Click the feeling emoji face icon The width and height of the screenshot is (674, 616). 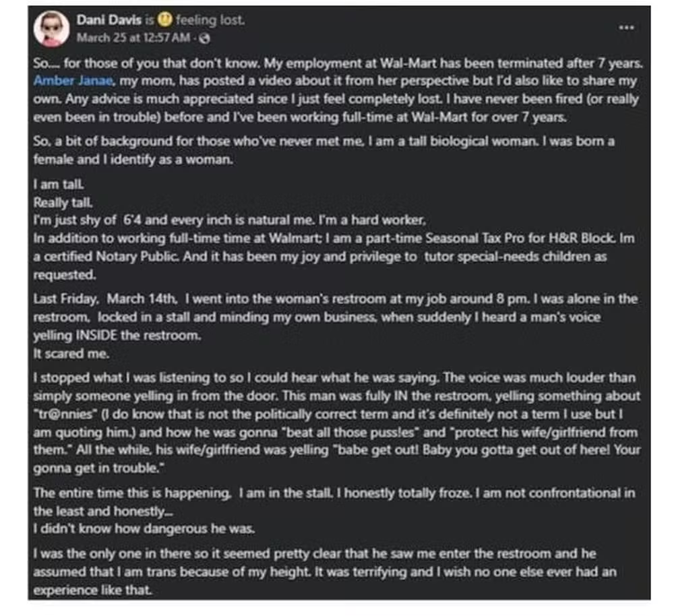click(x=164, y=20)
